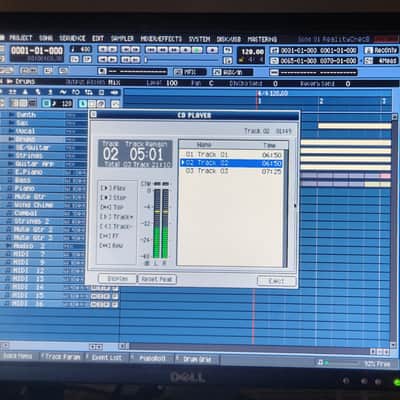Viewport: 400px width, 400px height.
Task: Click the Dell monitor power button
Action: pyautogui.click(x=396, y=382)
